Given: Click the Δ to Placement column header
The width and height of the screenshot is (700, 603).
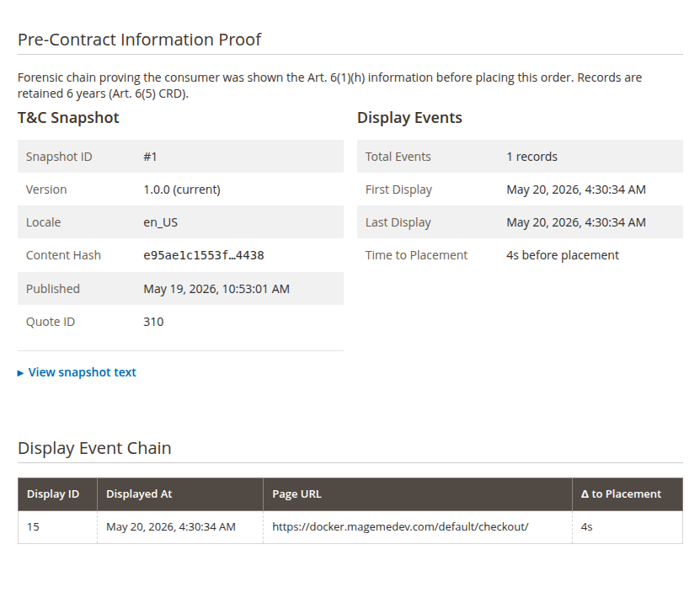Looking at the screenshot, I should [x=628, y=494].
